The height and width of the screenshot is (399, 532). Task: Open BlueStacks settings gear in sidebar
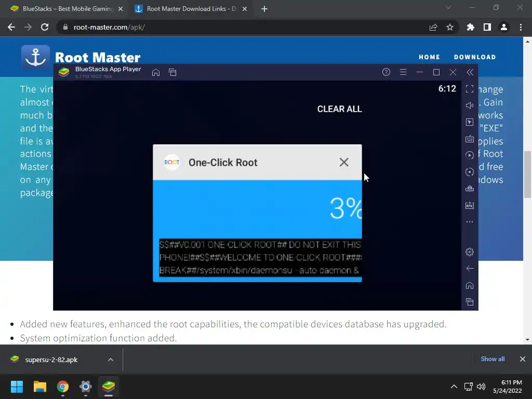(470, 252)
